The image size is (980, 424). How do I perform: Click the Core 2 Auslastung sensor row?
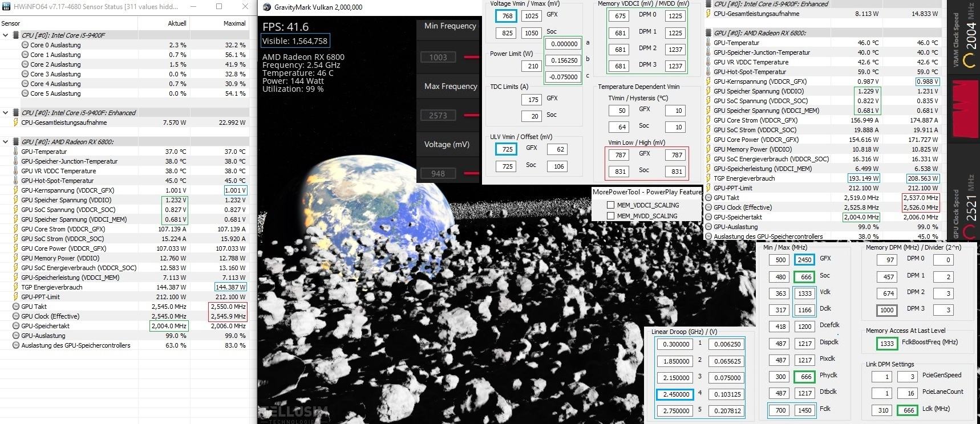point(124,64)
